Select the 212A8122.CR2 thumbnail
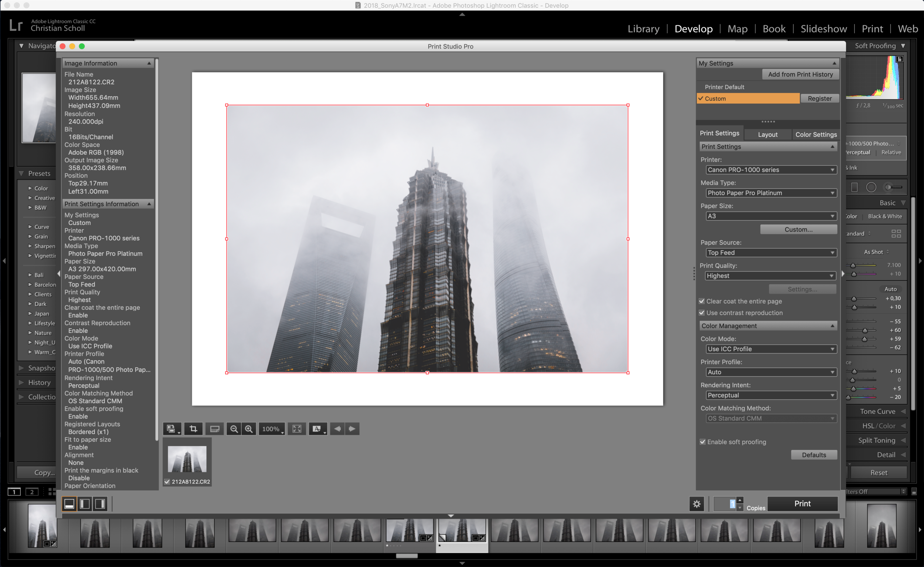 coord(187,460)
